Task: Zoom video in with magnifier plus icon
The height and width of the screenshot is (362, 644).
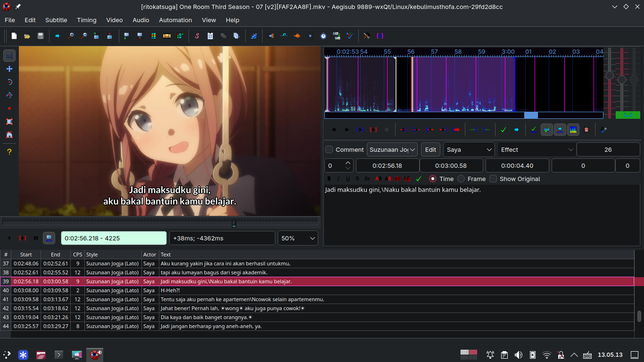Action: [71, 36]
